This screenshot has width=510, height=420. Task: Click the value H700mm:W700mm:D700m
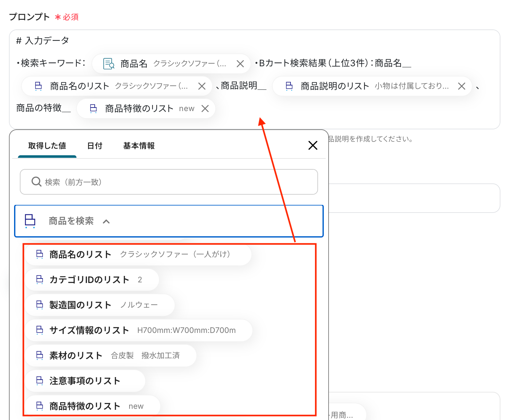(187, 330)
